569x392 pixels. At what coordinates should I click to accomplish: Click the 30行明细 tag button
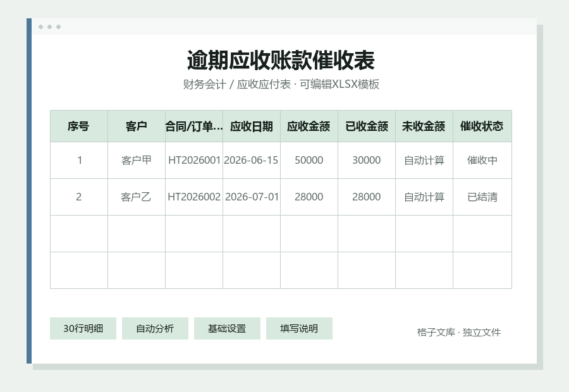(x=83, y=329)
